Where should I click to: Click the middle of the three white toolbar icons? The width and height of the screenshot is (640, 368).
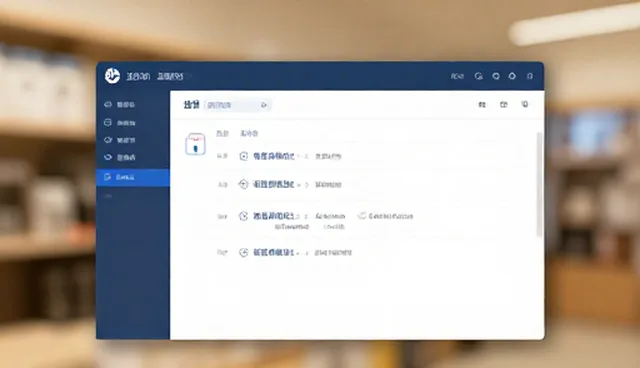(x=504, y=105)
